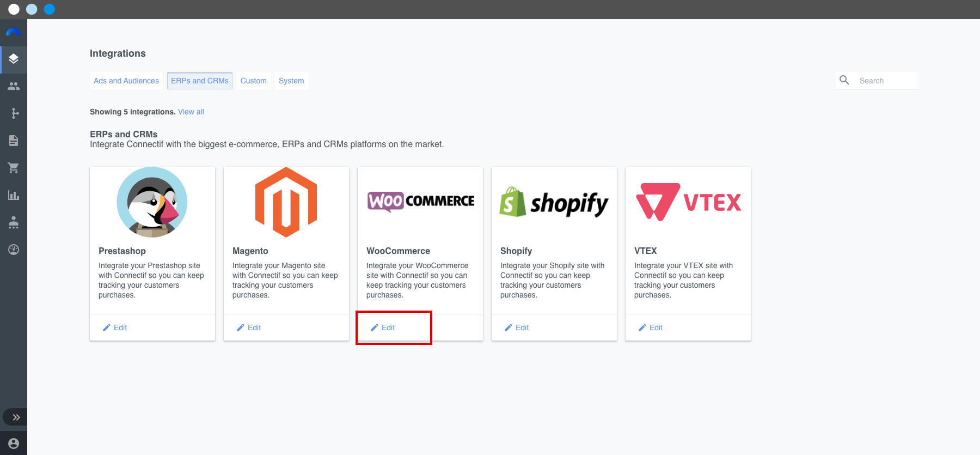This screenshot has height=455, width=980.
Task: Click the VTEX card title
Action: click(x=646, y=251)
